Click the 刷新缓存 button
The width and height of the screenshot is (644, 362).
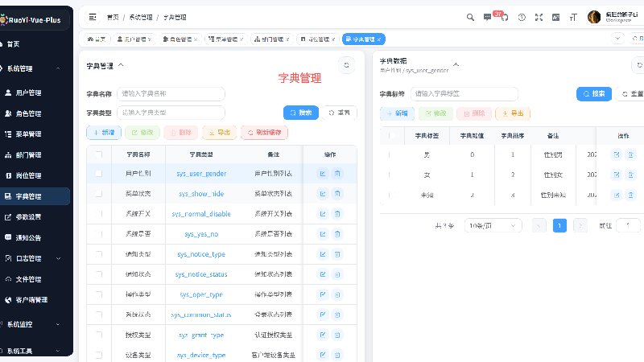(x=265, y=133)
